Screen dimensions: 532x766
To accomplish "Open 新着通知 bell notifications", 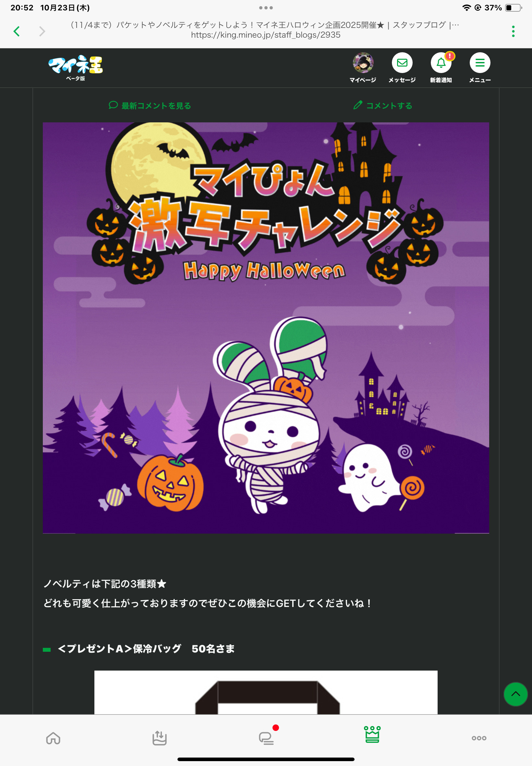I will click(x=441, y=63).
